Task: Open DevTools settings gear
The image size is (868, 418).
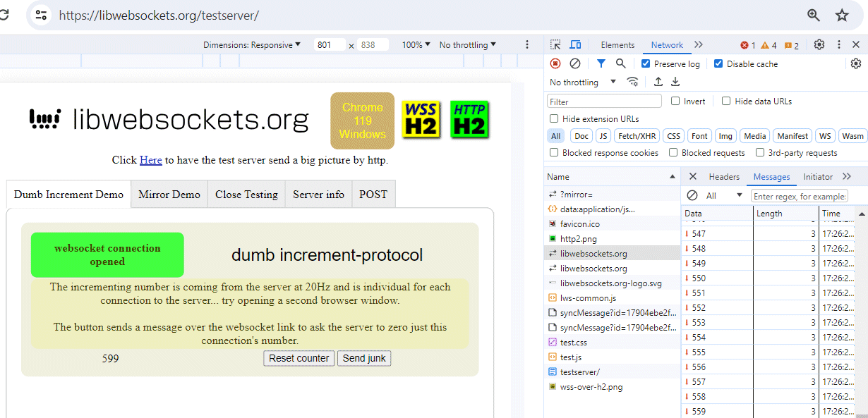Action: [x=819, y=44]
